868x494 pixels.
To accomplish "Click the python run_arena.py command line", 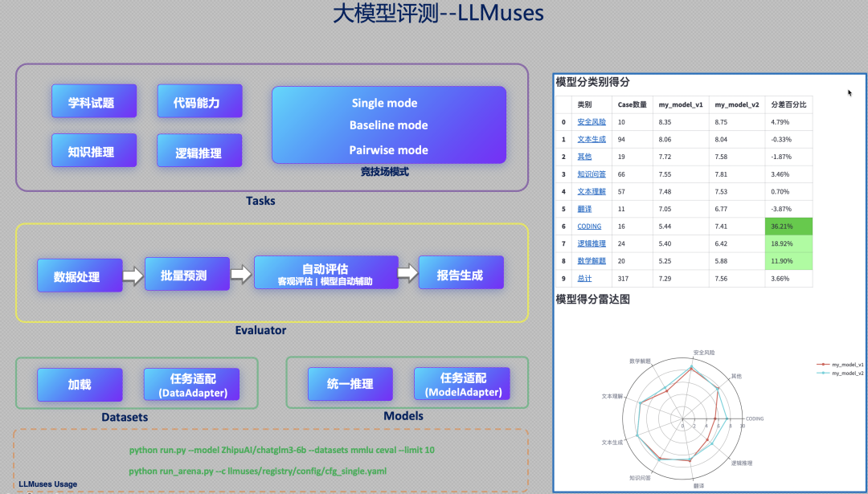I will pyautogui.click(x=258, y=472).
